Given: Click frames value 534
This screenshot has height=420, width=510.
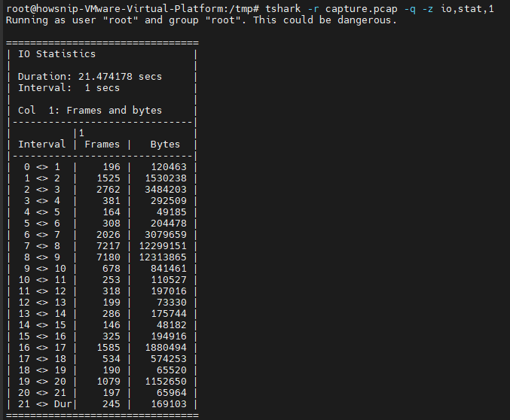Looking at the screenshot, I should (111, 359).
